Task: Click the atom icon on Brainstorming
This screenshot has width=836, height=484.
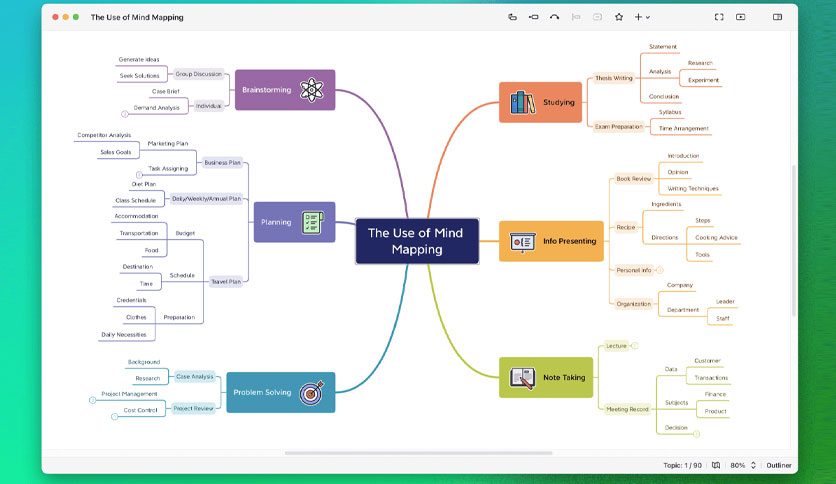Action: point(311,90)
